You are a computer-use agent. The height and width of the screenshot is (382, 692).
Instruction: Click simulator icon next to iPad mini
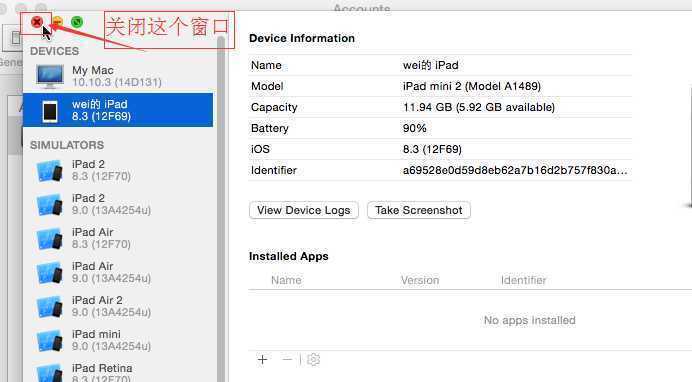49,341
